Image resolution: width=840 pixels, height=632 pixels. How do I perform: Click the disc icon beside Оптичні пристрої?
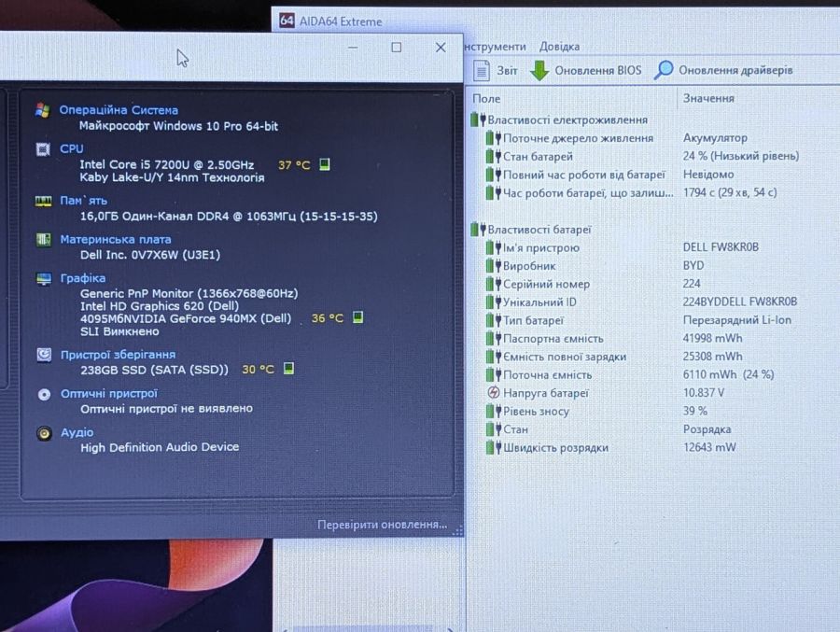point(45,395)
